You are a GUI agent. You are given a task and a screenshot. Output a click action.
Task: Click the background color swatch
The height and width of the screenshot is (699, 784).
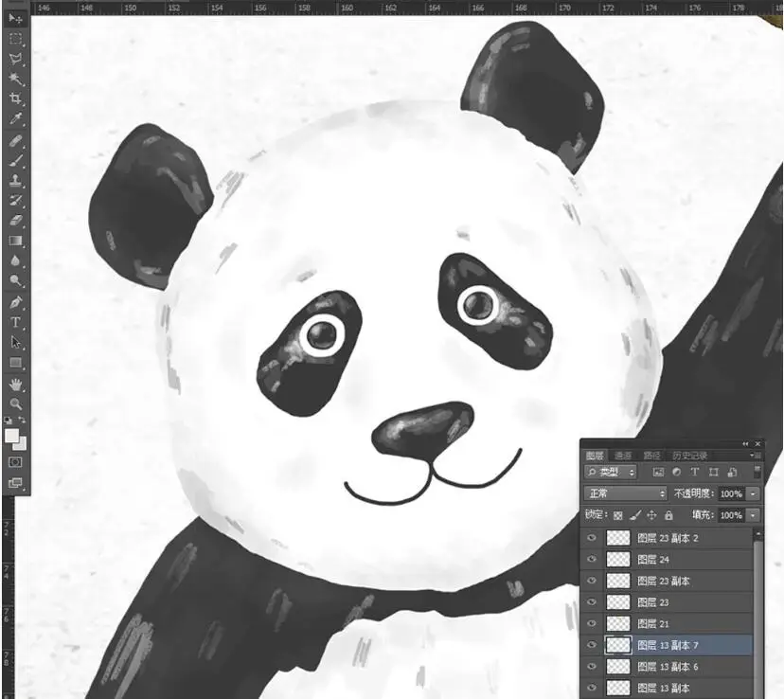click(22, 445)
